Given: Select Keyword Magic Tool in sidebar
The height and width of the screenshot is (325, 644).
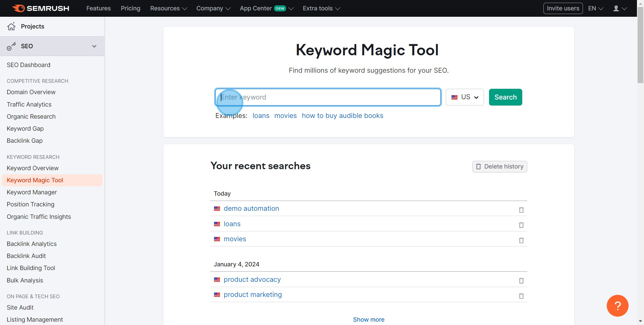Looking at the screenshot, I should tap(52, 180).
